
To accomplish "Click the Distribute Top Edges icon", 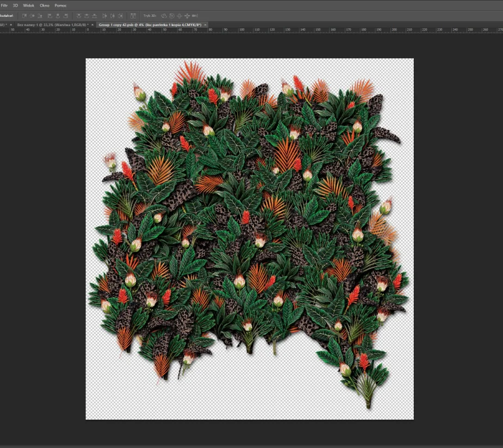I will 79,16.
